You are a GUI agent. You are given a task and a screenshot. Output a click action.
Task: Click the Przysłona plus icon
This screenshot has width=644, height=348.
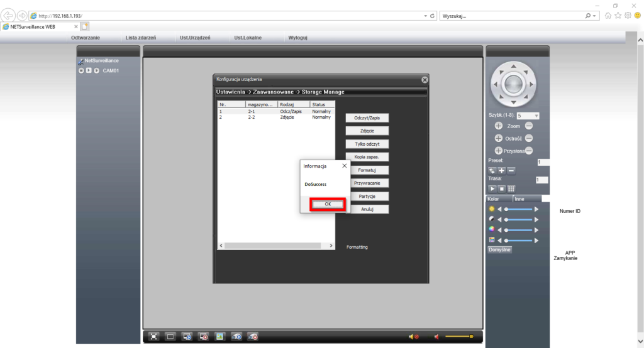[x=499, y=150]
